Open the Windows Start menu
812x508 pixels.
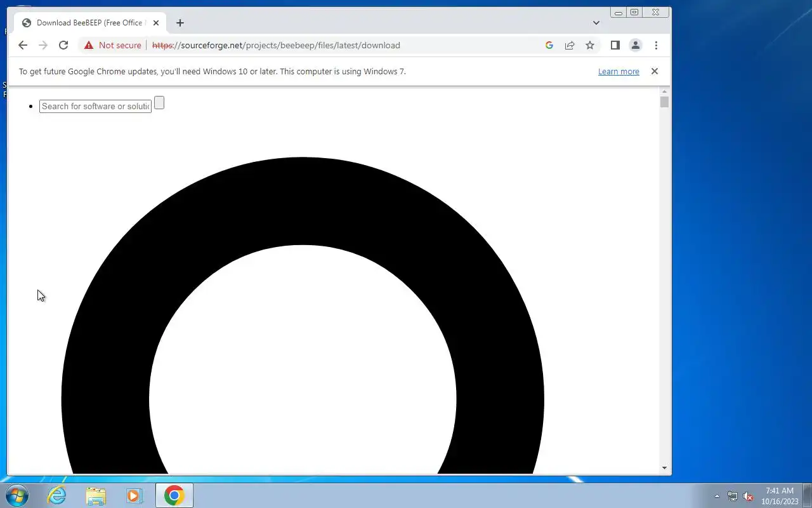pyautogui.click(x=16, y=495)
